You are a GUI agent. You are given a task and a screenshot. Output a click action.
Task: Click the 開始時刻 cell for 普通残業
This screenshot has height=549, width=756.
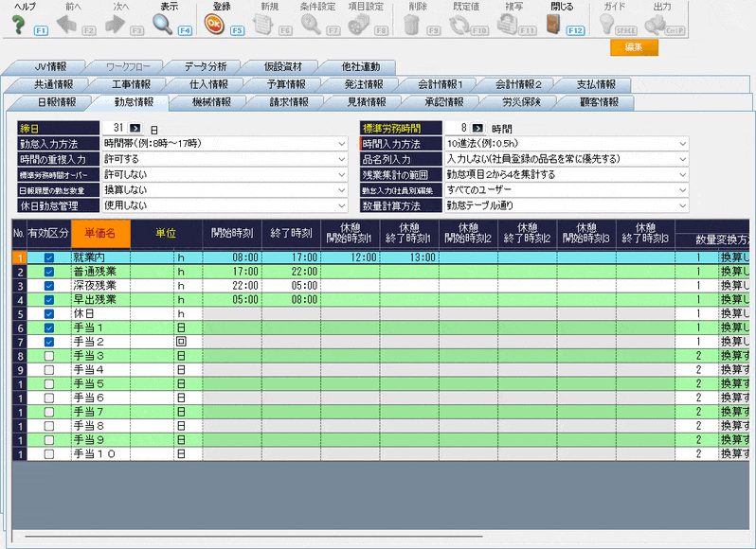tap(231, 272)
